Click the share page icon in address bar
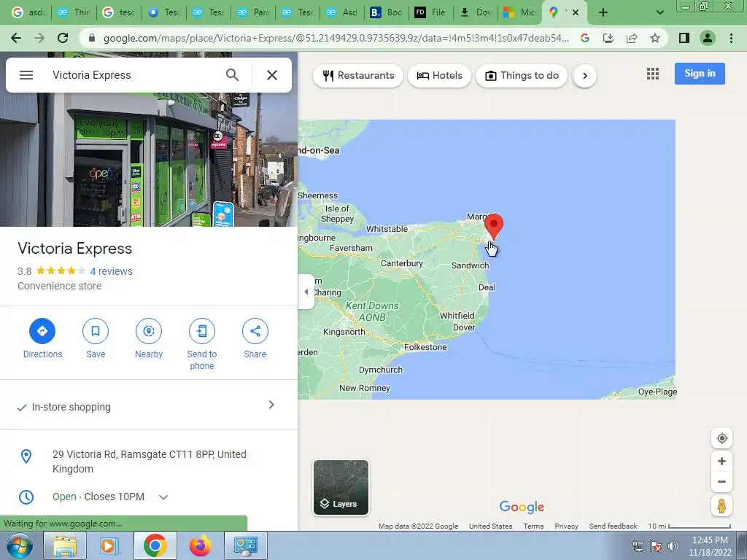Image resolution: width=747 pixels, height=560 pixels. [632, 38]
